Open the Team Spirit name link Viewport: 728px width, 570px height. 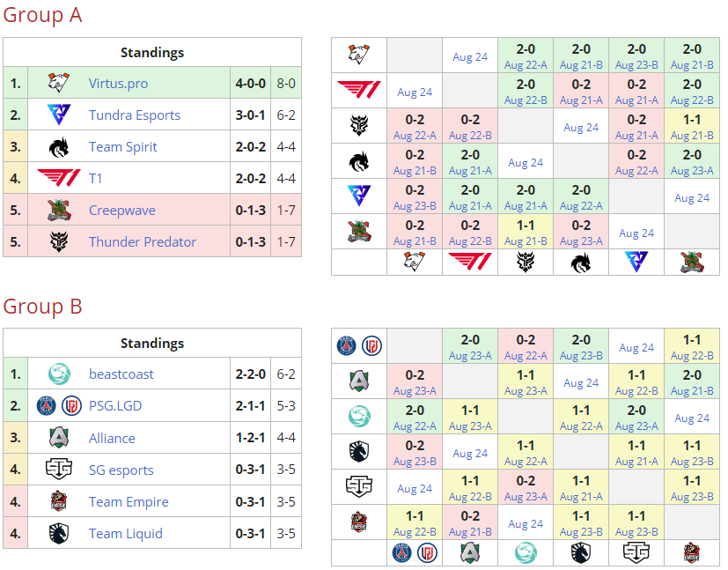point(122,147)
